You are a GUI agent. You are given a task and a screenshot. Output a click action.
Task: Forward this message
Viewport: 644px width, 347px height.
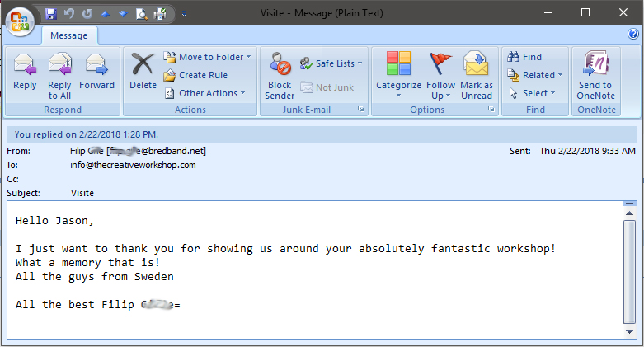[96, 65]
